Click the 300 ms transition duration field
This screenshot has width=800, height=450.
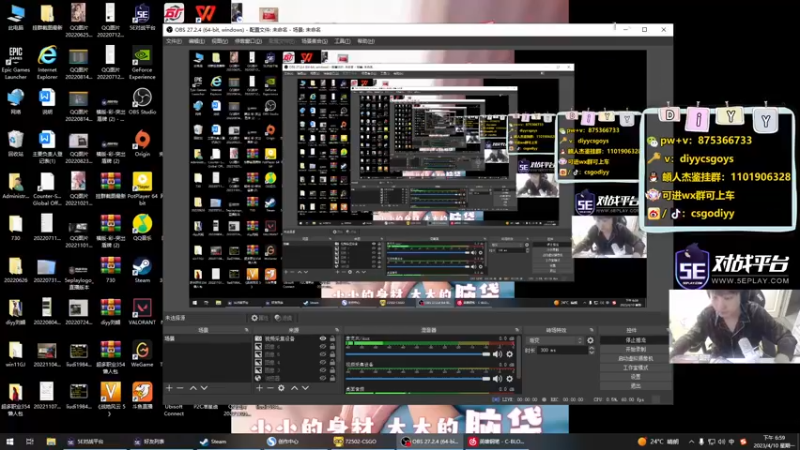pyautogui.click(x=563, y=351)
